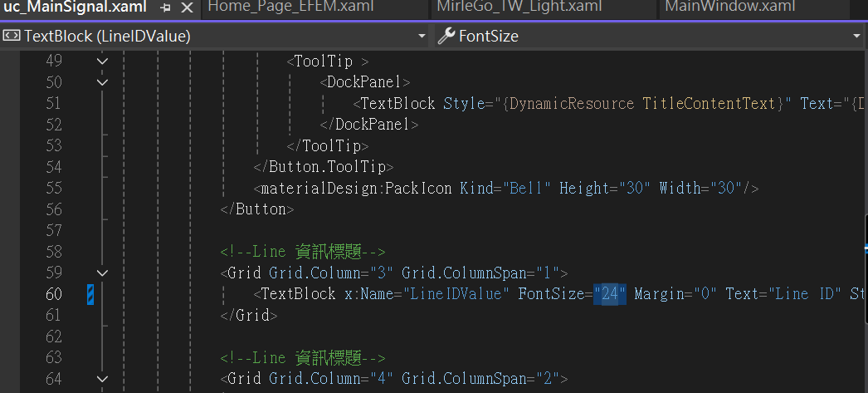Click the closing </Button> tag on line 56

click(x=257, y=209)
